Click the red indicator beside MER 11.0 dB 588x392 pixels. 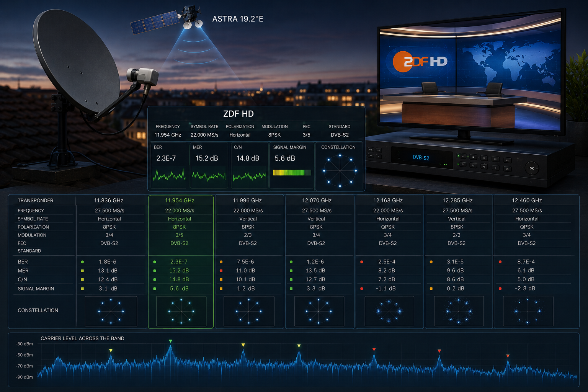click(x=221, y=271)
